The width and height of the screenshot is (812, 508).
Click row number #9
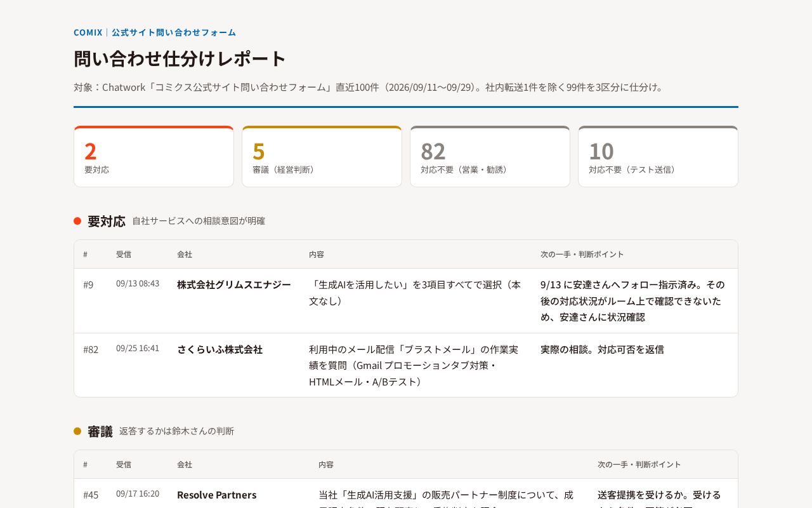click(88, 284)
